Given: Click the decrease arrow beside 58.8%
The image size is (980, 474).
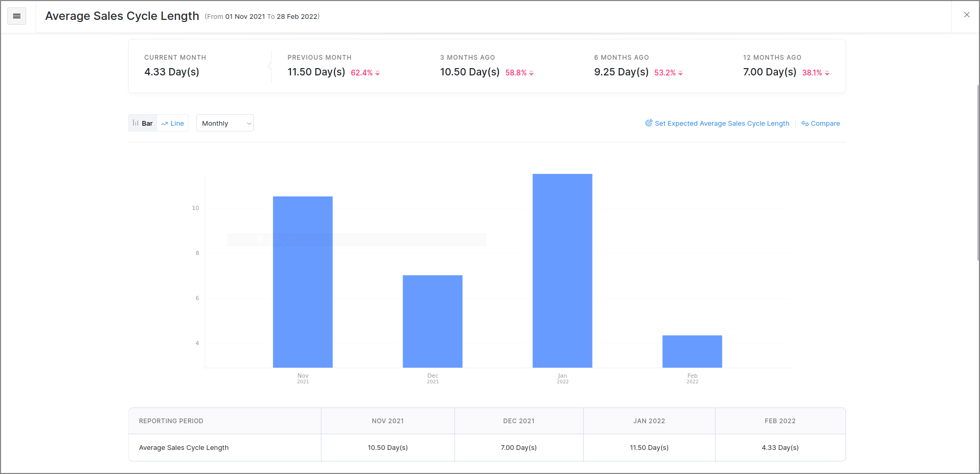Looking at the screenshot, I should (x=531, y=73).
